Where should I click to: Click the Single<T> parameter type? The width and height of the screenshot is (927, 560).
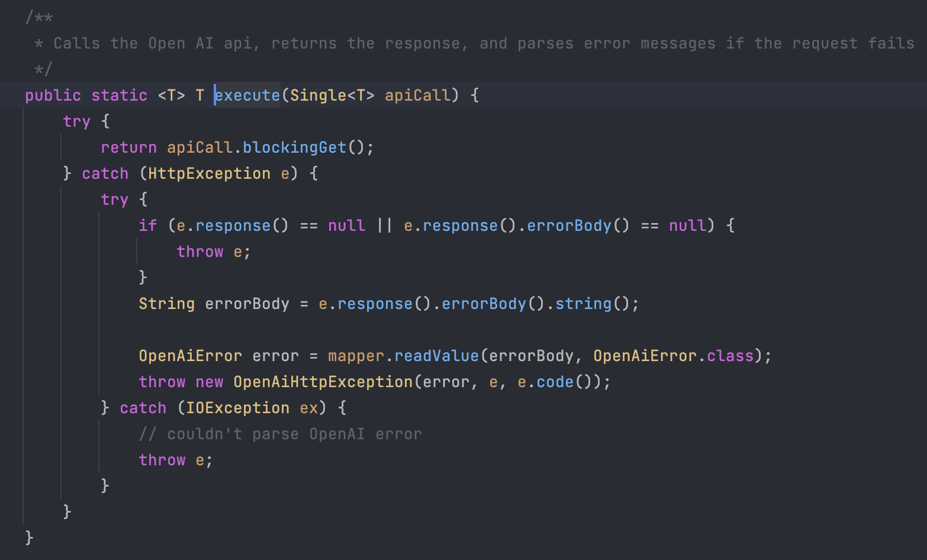pyautogui.click(x=332, y=95)
